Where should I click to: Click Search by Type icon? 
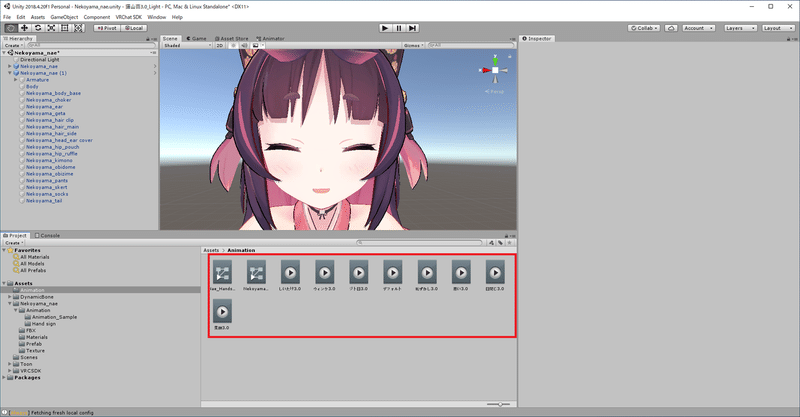491,243
